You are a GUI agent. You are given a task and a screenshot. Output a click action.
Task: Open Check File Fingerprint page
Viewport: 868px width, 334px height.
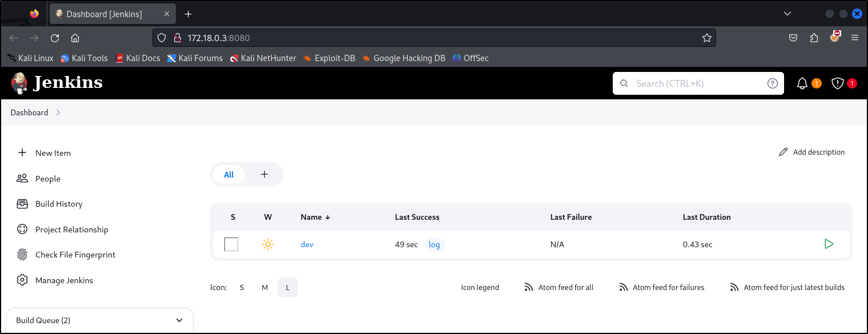click(75, 255)
